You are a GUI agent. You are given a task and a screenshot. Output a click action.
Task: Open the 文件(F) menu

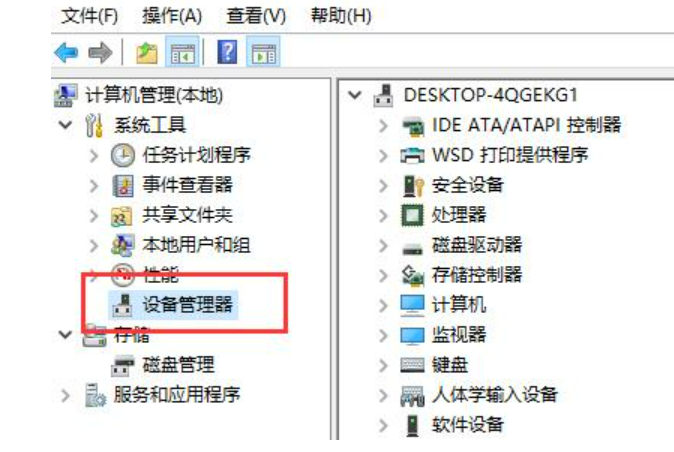[x=89, y=16]
